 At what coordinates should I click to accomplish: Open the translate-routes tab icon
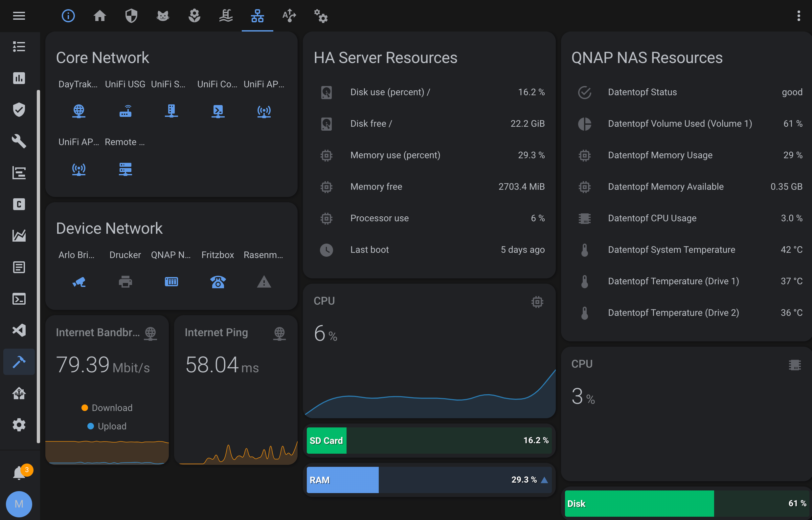(x=289, y=15)
